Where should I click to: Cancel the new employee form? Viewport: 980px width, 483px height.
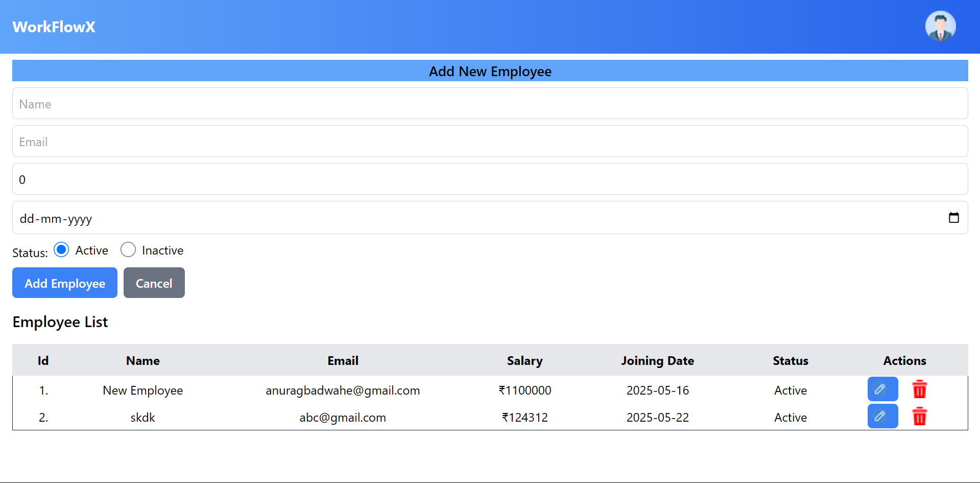click(154, 283)
